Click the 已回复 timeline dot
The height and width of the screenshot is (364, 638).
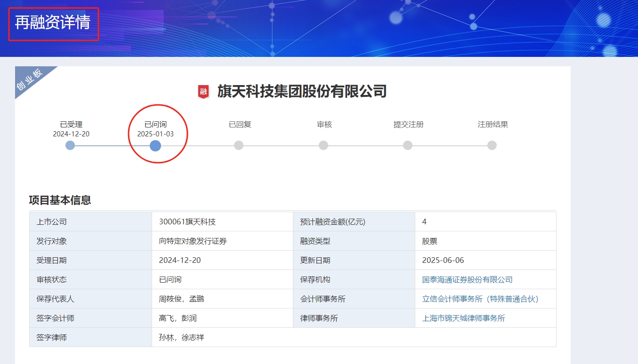[x=239, y=145]
